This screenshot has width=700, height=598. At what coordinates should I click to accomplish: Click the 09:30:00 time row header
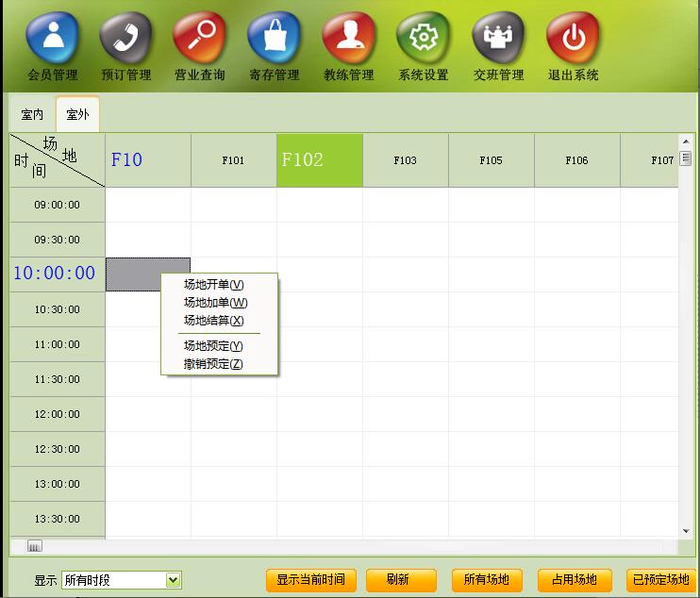tap(58, 240)
